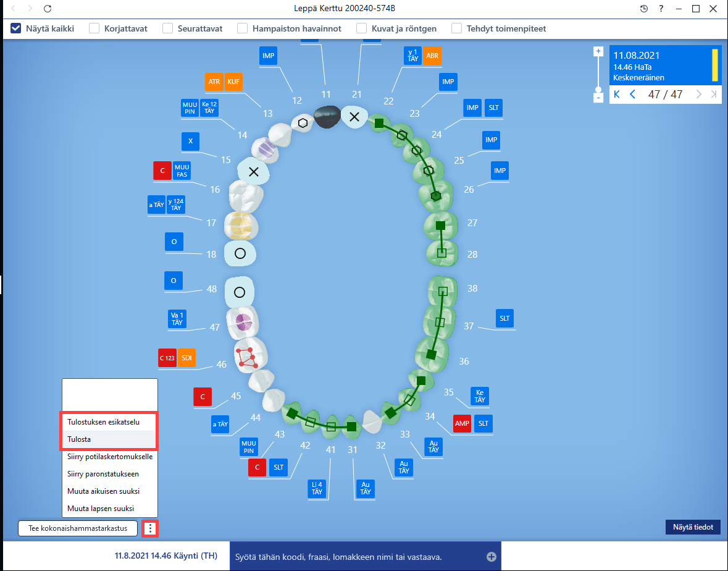Check Kuvat ja röntgen checkbox

click(362, 28)
